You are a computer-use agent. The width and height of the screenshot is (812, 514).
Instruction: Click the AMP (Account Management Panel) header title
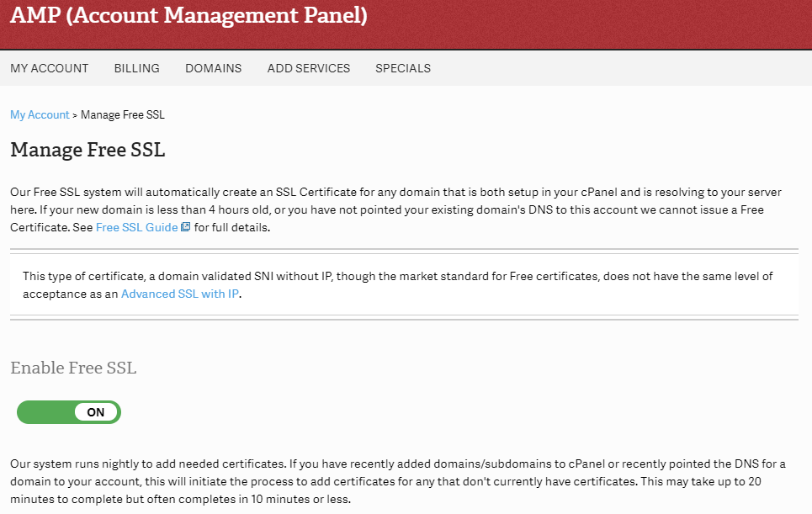pyautogui.click(x=188, y=16)
